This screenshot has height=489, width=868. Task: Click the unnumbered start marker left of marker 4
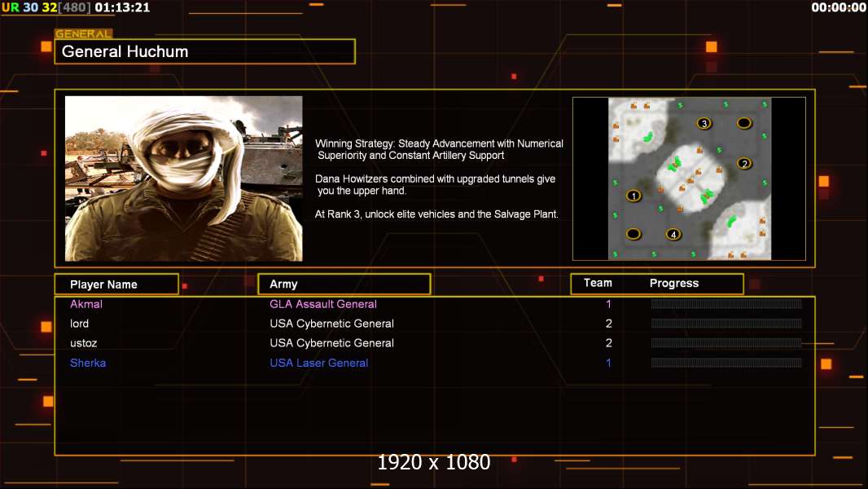(x=633, y=234)
